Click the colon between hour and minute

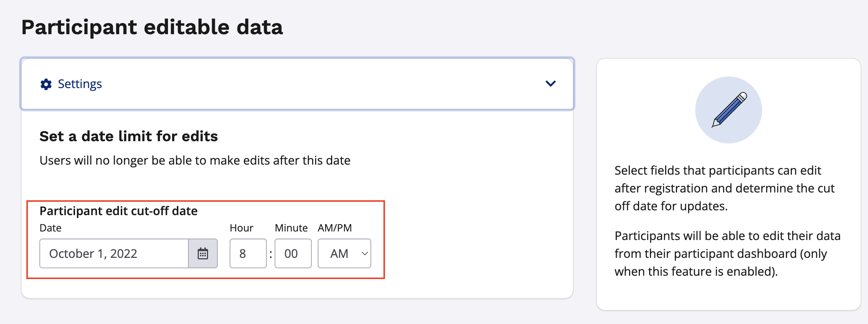click(271, 254)
